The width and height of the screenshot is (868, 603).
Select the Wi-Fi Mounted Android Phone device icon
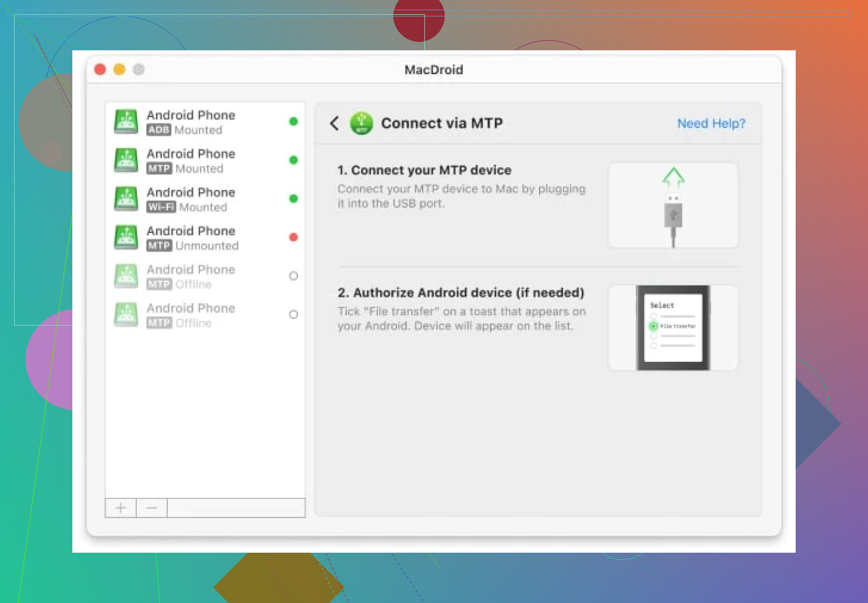click(x=126, y=199)
